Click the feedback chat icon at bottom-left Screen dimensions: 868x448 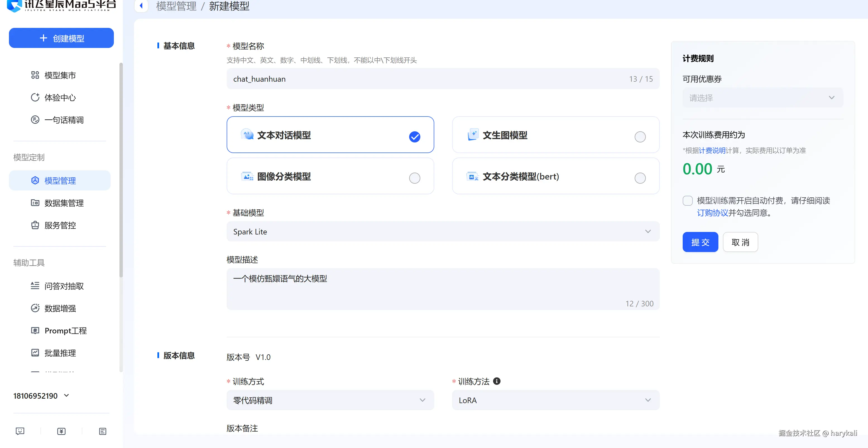pyautogui.click(x=20, y=431)
